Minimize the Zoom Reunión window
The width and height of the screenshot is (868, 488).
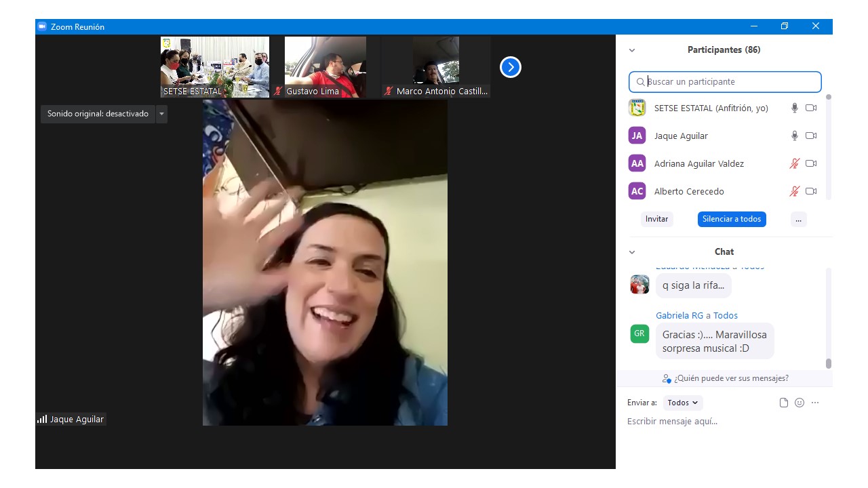(754, 26)
